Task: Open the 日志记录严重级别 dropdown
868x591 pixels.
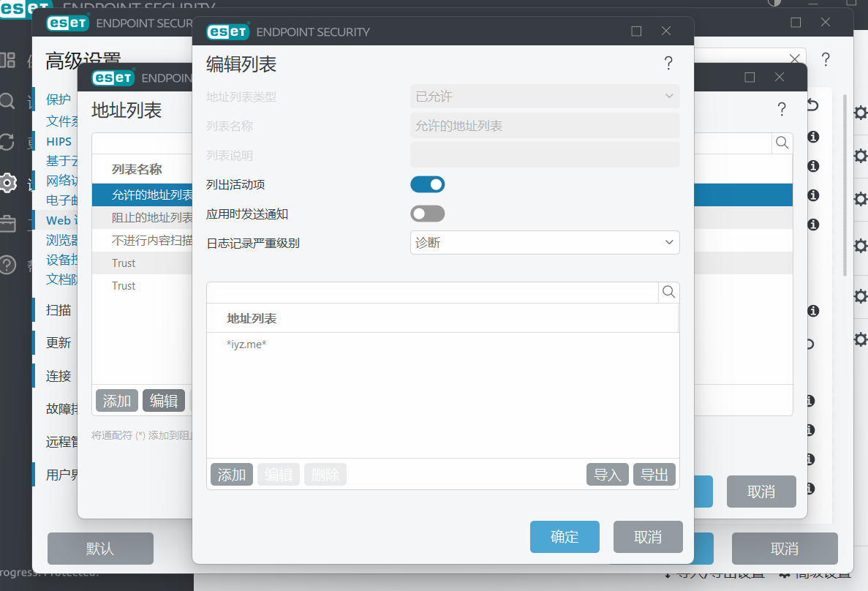Action: point(545,243)
